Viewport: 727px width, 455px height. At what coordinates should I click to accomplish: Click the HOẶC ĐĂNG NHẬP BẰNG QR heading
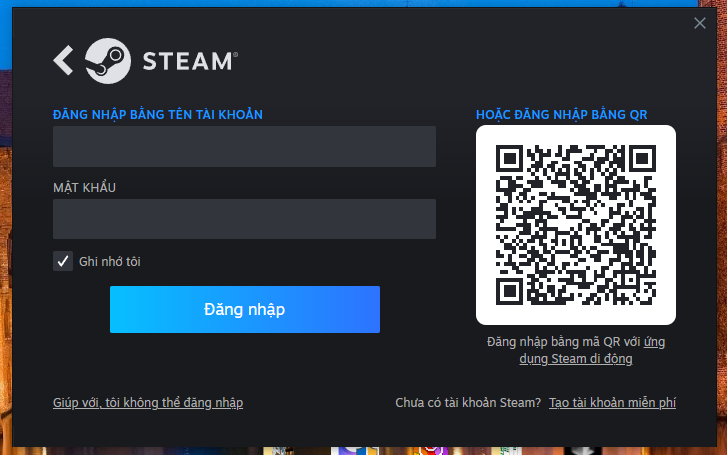click(x=561, y=115)
